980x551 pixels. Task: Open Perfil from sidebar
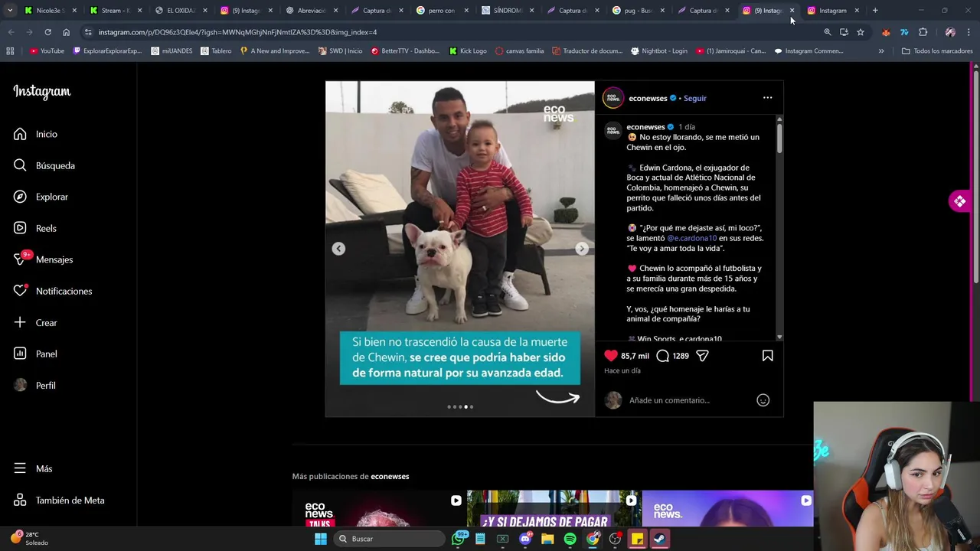click(34, 385)
